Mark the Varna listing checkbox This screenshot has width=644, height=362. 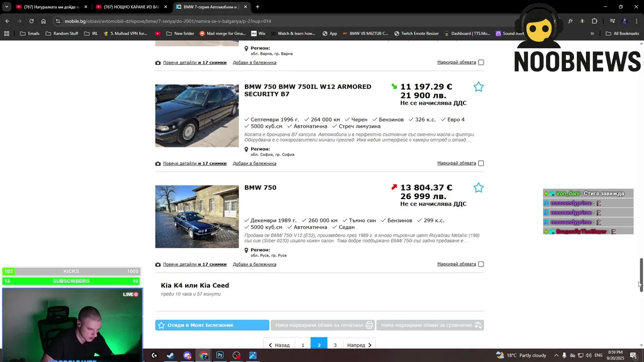[481, 62]
